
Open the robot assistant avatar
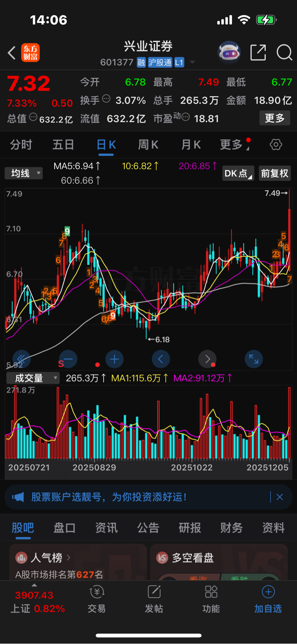click(229, 52)
